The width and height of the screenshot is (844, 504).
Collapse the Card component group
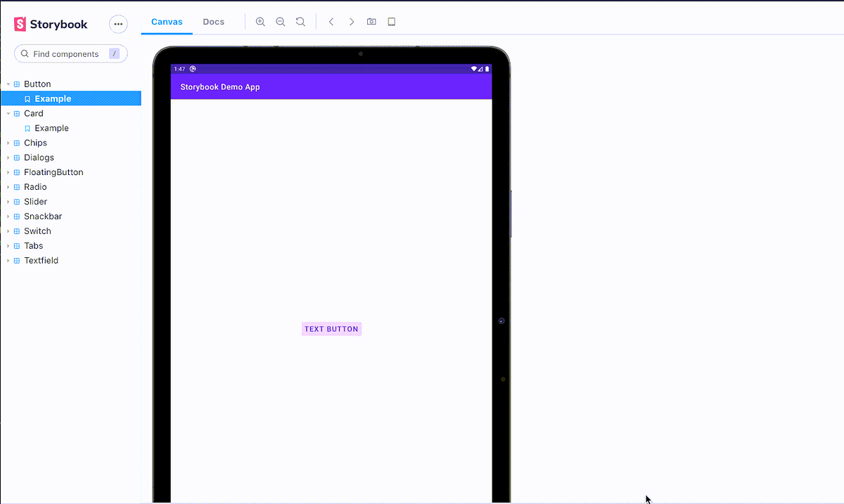coord(7,113)
